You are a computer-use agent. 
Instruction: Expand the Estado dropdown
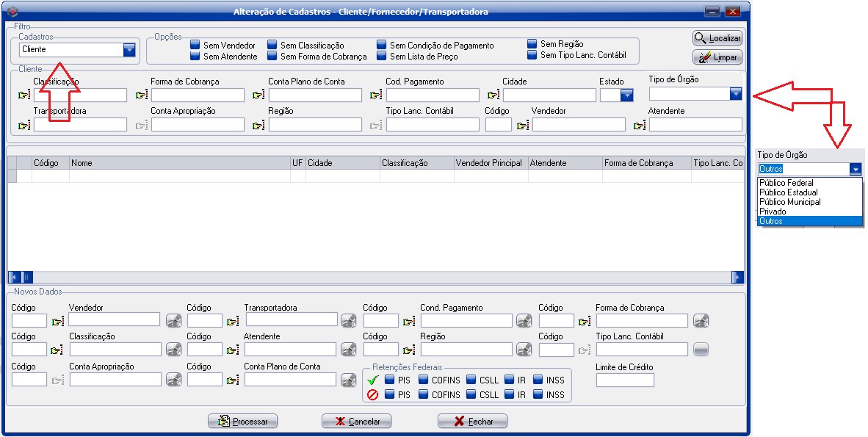(626, 95)
